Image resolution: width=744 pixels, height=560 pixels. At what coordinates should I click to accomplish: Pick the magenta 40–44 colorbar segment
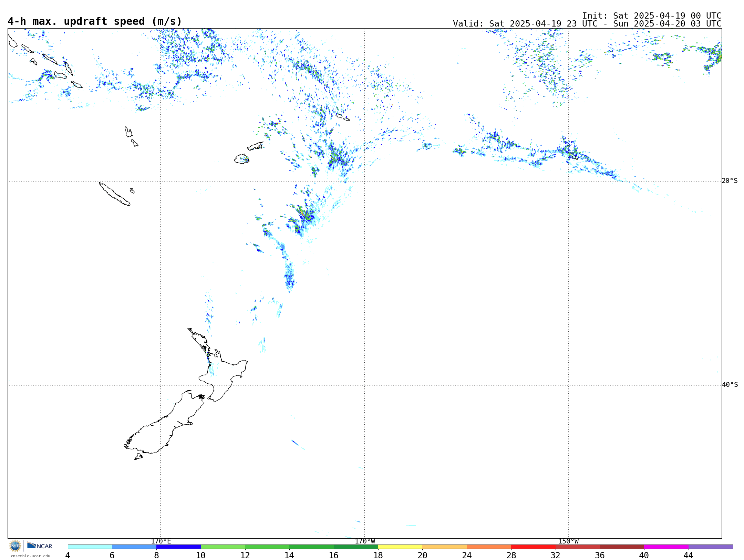click(666, 547)
